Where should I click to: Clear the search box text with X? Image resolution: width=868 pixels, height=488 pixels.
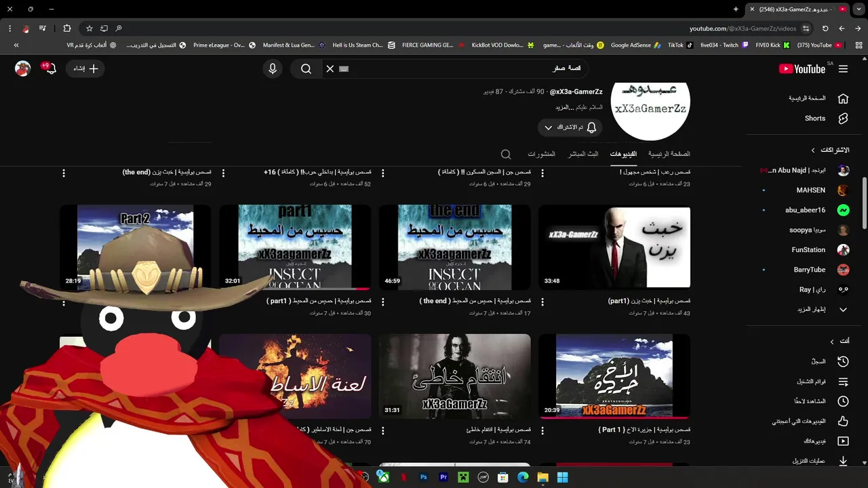tap(330, 68)
